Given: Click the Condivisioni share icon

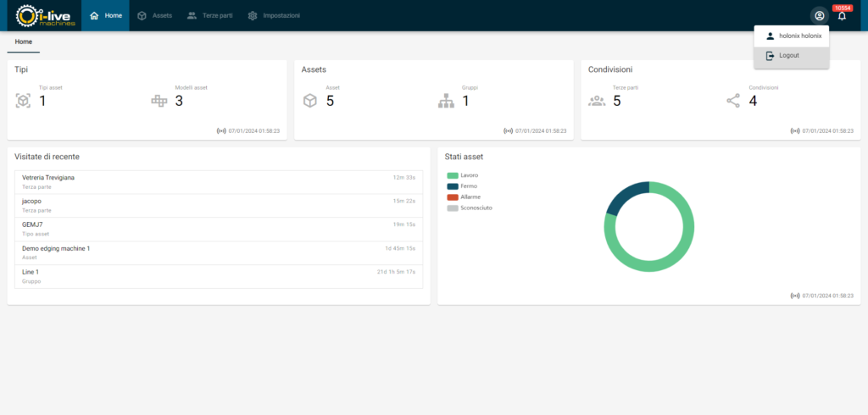Looking at the screenshot, I should click(x=733, y=101).
